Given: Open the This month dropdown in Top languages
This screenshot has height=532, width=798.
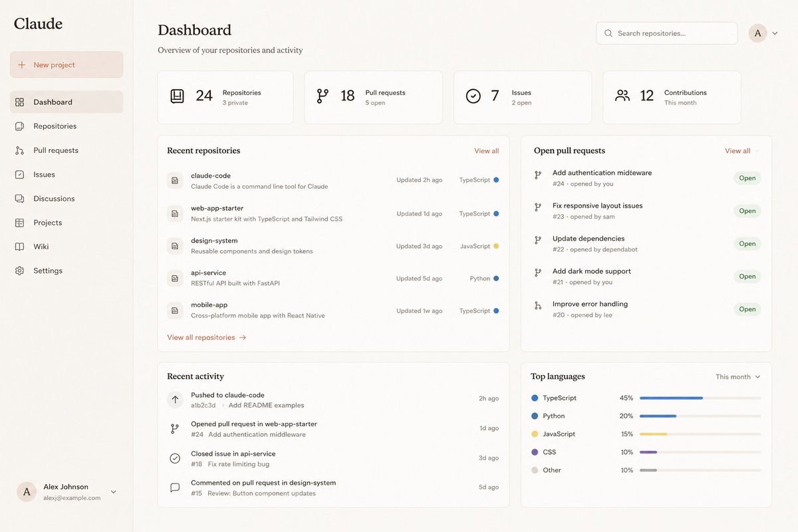Looking at the screenshot, I should pos(738,377).
